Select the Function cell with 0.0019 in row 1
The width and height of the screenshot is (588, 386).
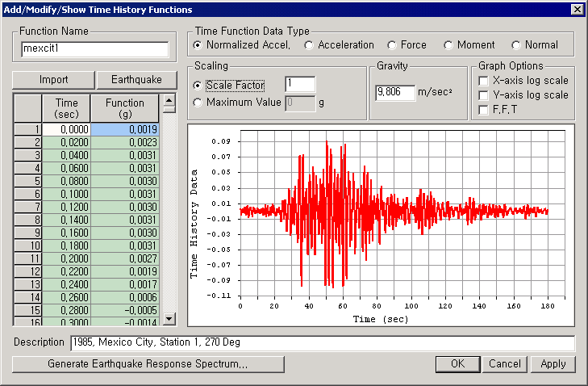point(125,129)
